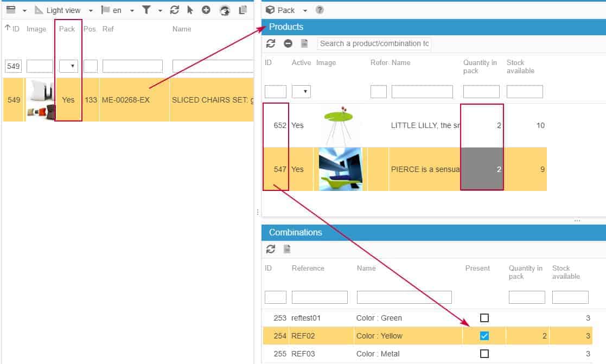Check Present box for Color : Green

tap(484, 318)
